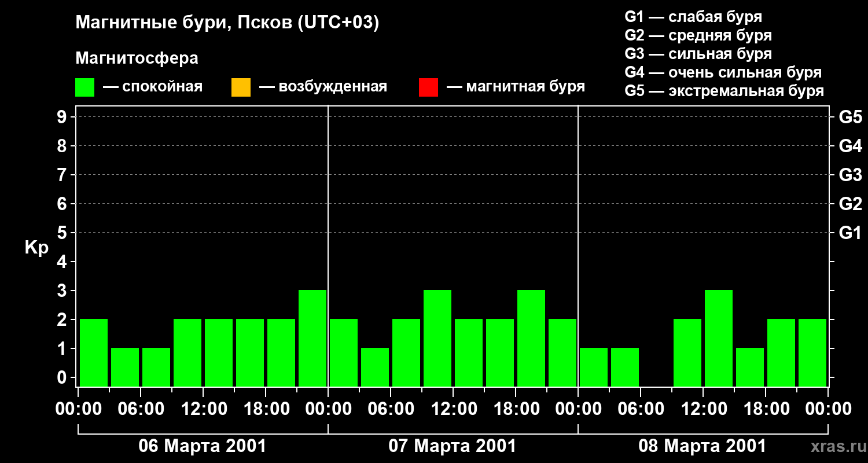Viewport: 868px width, 463px height.
Task: Click the '06 Марта 2001' date label
Action: point(203,446)
